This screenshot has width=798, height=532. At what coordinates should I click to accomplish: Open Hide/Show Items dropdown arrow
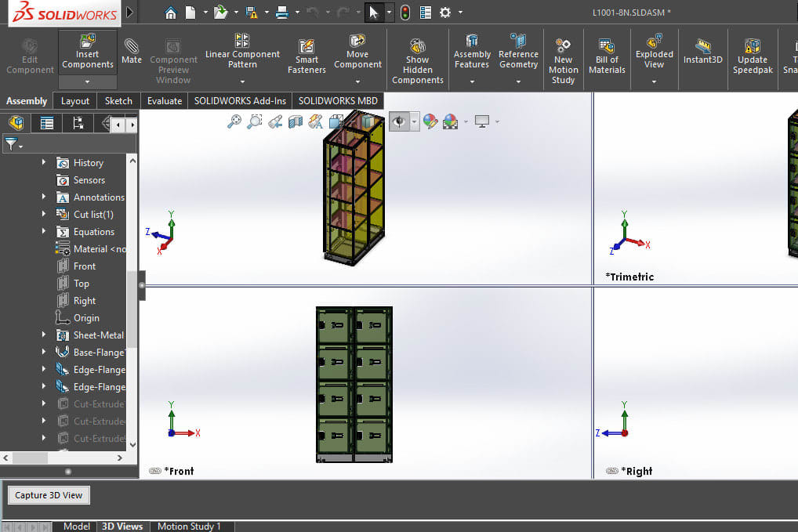tap(414, 121)
